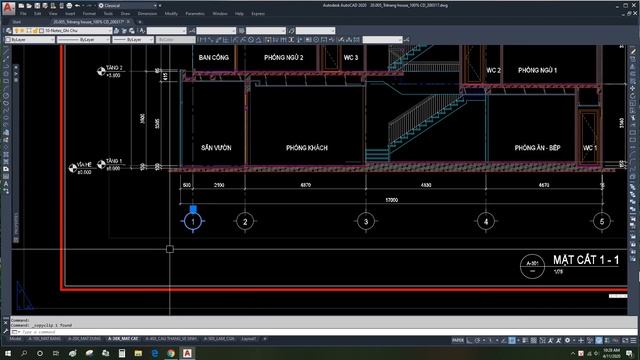Toggle Polar Tracking in the status bar
The image size is (640, 360).
tap(477, 340)
